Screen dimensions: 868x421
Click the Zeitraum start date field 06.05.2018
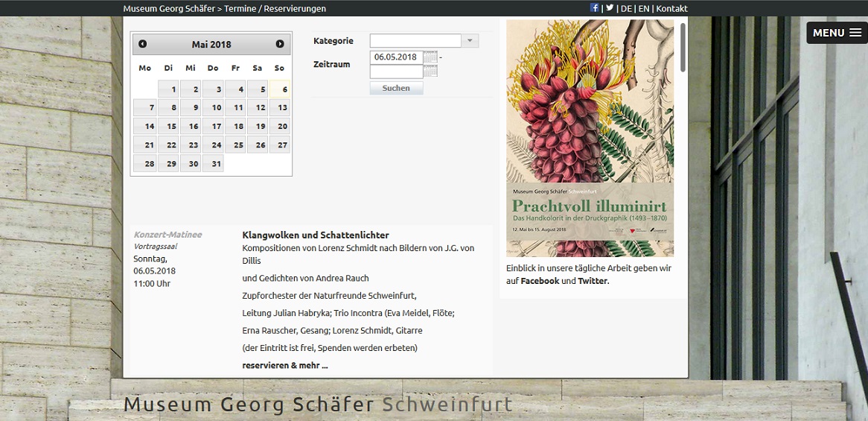[396, 57]
